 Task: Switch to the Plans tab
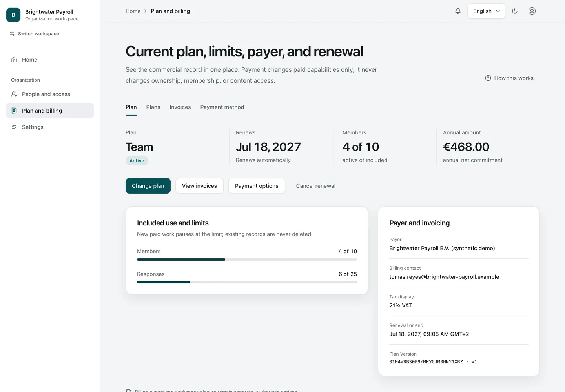point(153,107)
